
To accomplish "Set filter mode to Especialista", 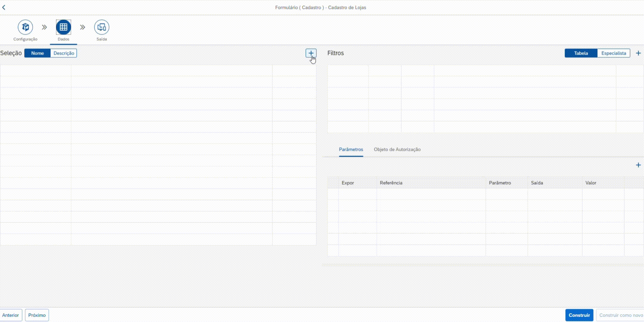I will coord(614,53).
